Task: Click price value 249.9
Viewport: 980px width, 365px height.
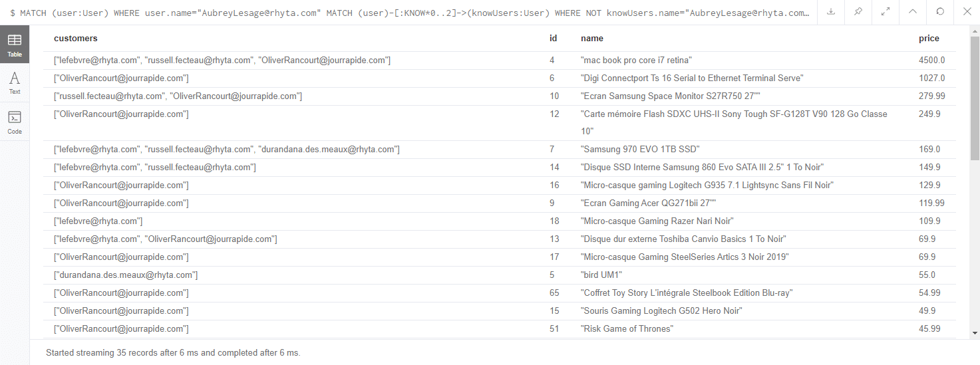Action: point(930,114)
